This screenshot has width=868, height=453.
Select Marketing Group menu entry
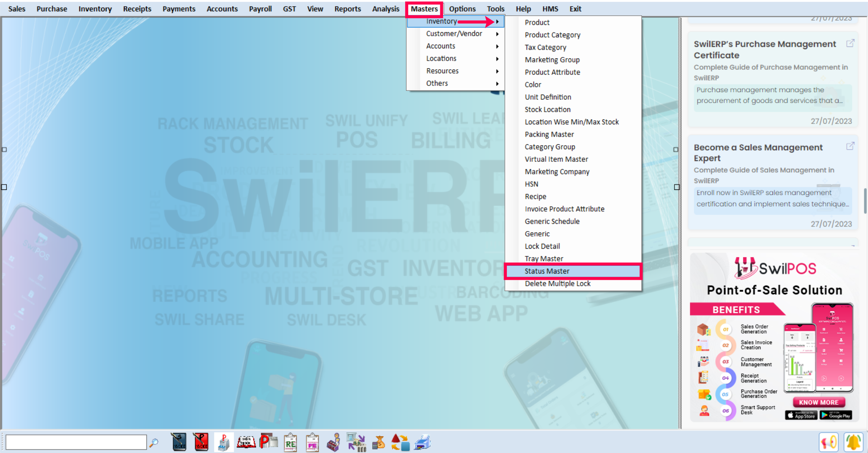(573, 60)
